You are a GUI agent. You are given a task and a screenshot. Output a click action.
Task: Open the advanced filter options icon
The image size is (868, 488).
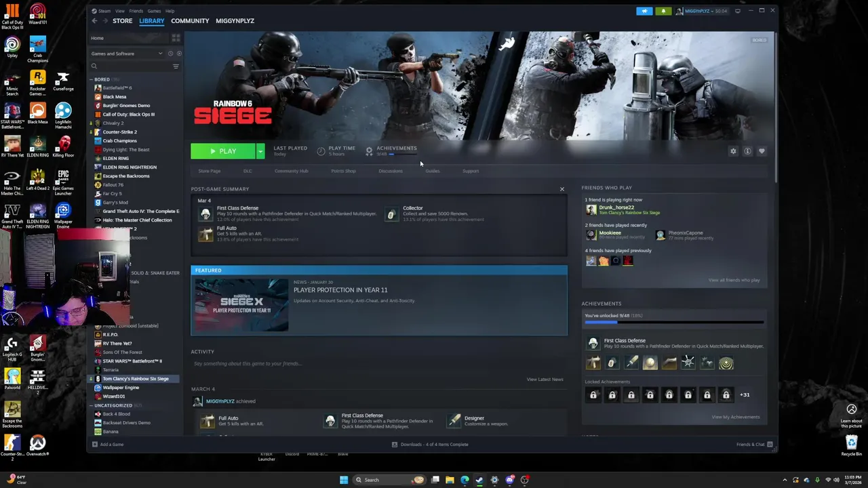(176, 66)
